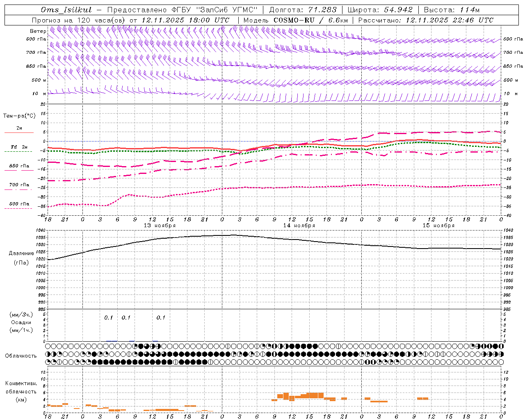Click the '2м' temperature legend entry
Image resolution: width=525 pixels, height=420 pixels.
point(19,128)
